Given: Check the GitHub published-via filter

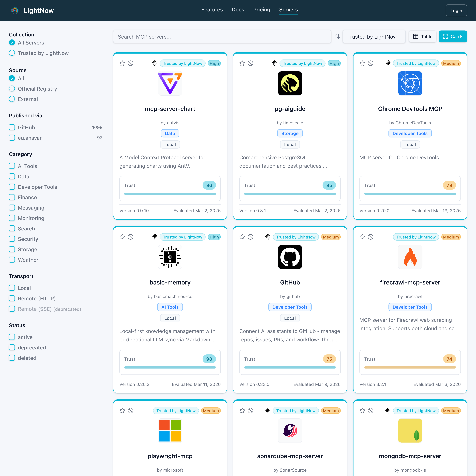Looking at the screenshot, I should click(x=12, y=127).
